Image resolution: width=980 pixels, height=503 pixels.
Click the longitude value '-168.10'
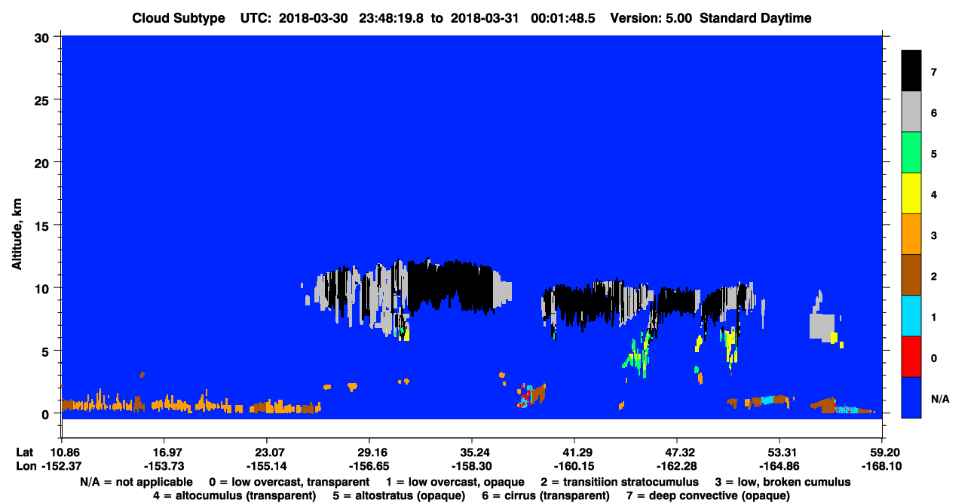882,466
